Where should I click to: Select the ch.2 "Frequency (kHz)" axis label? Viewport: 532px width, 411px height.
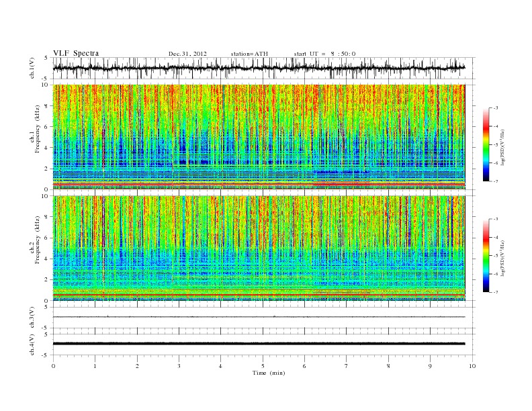(38, 240)
